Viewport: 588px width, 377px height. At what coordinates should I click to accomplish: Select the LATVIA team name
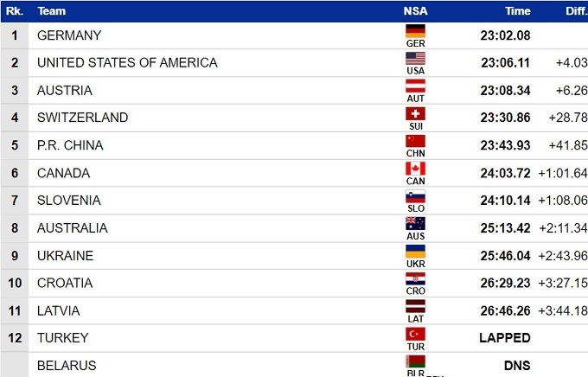[x=59, y=310]
